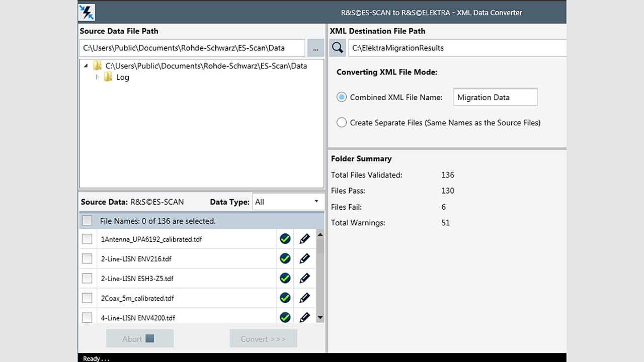This screenshot has width=644, height=362.
Task: Click Files Fail value 6
Action: tap(444, 207)
